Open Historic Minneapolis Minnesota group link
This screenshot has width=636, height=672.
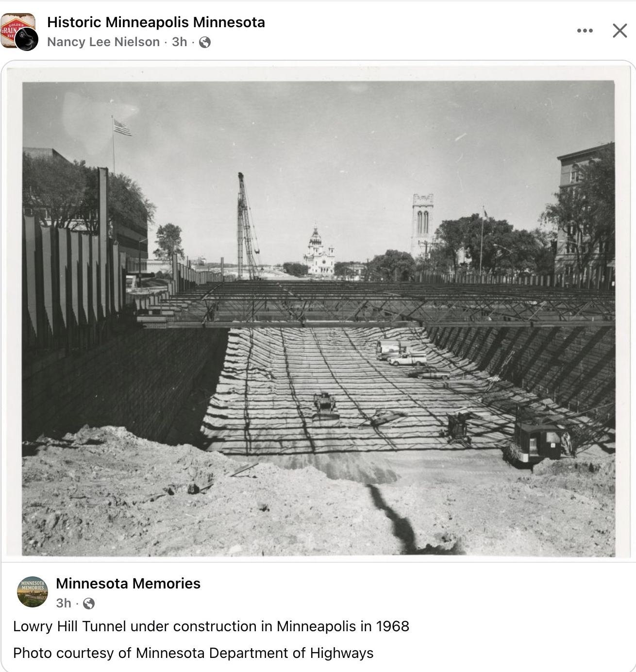pos(156,22)
